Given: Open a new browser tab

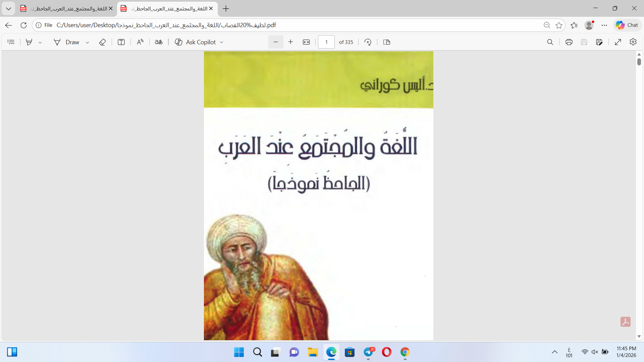Looking at the screenshot, I should [226, 9].
